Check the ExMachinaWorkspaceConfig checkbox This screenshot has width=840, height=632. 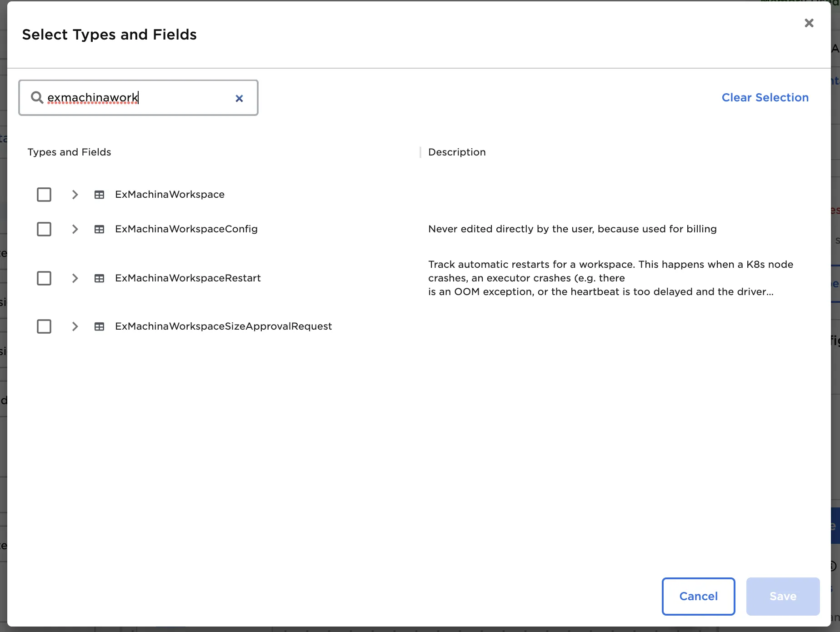coord(44,229)
